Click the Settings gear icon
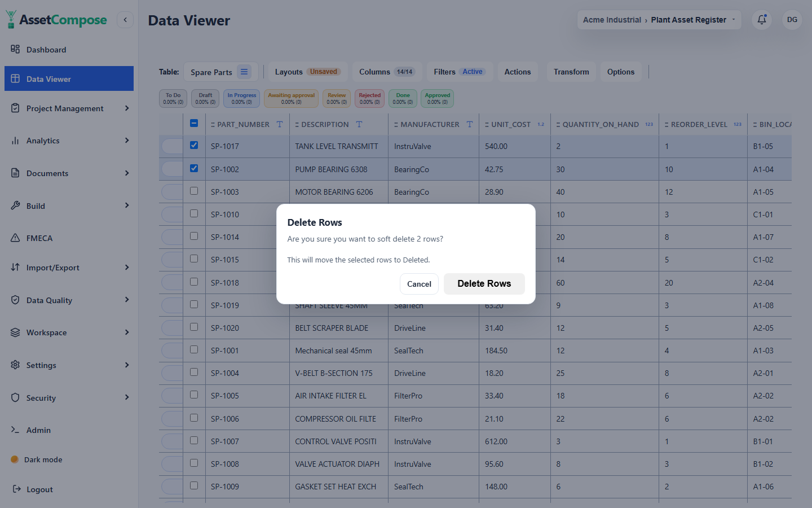This screenshot has height=508, width=812. 15,365
